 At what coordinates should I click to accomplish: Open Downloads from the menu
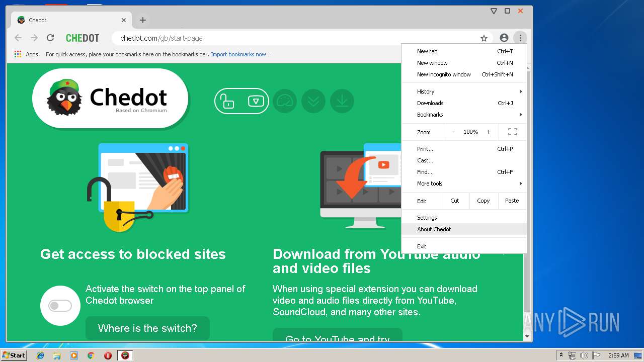(x=464, y=103)
